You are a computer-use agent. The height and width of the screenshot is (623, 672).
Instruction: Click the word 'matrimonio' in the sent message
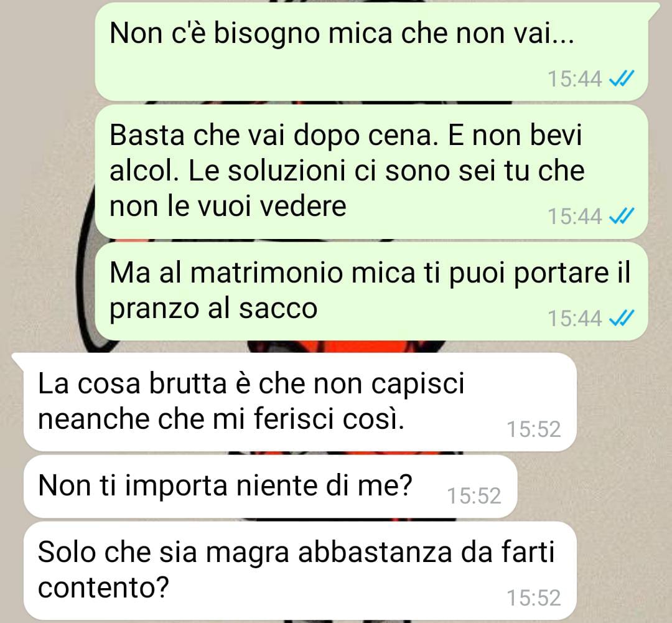tap(266, 273)
